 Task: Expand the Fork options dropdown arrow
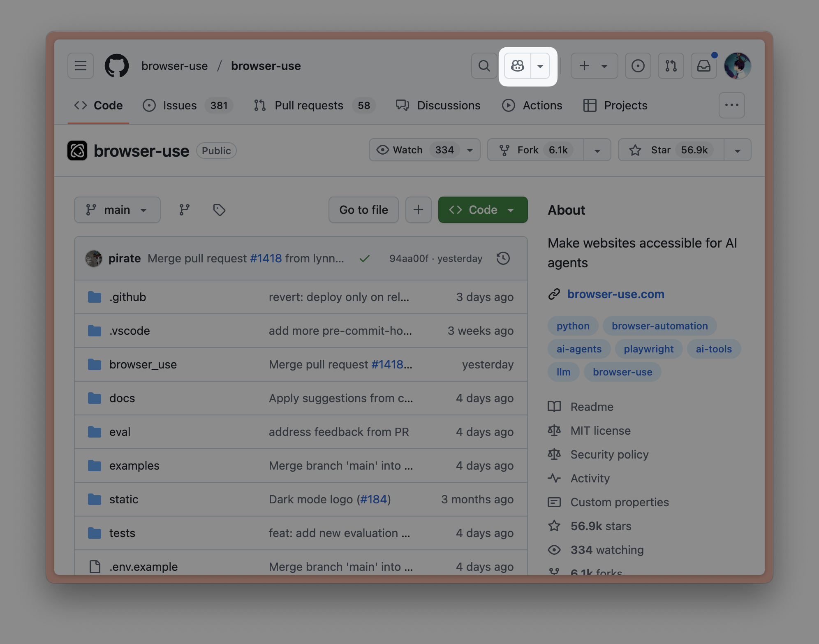click(x=597, y=150)
